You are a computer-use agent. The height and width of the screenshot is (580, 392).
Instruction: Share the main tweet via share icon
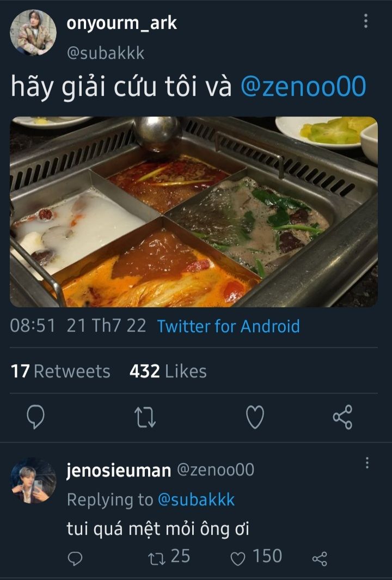pos(342,418)
